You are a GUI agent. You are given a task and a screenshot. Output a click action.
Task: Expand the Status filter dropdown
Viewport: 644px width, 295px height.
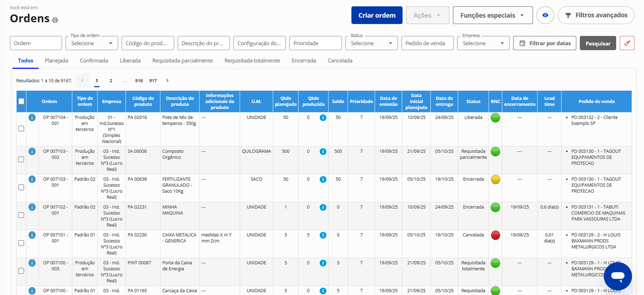372,43
